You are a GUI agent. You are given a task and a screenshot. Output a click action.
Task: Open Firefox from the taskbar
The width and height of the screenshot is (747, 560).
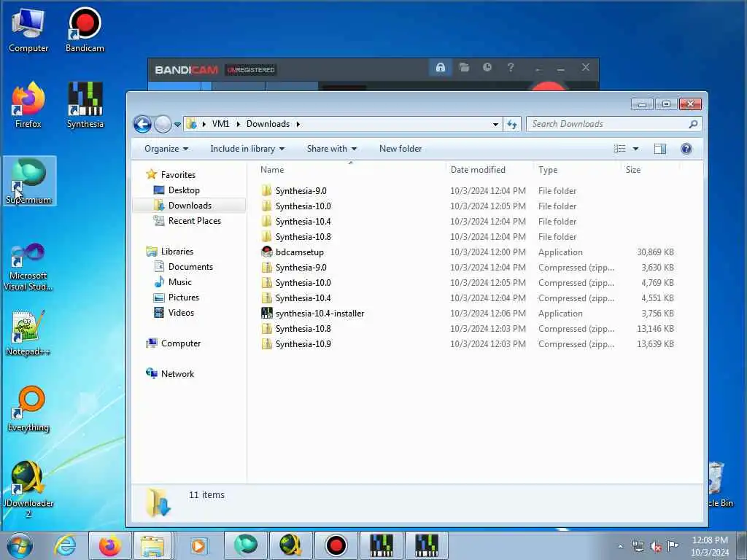point(109,545)
